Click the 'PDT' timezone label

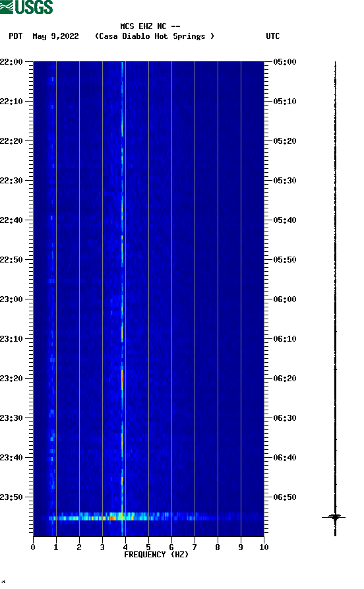[16, 36]
